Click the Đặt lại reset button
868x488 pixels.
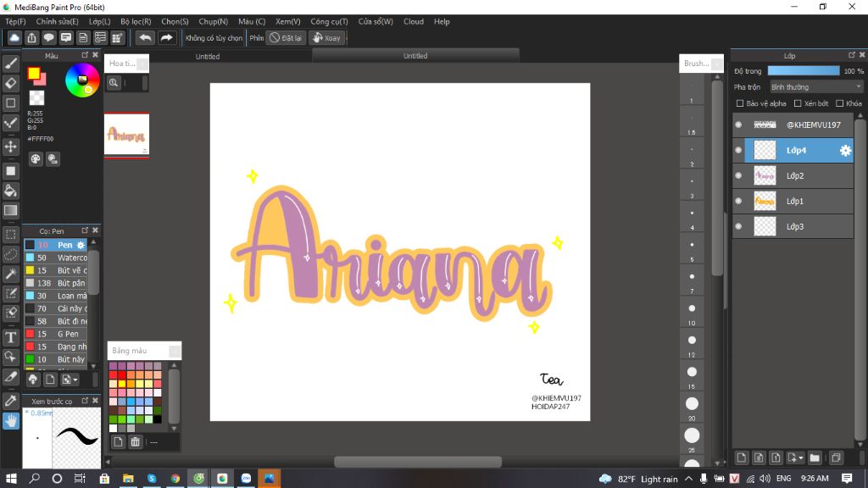286,37
